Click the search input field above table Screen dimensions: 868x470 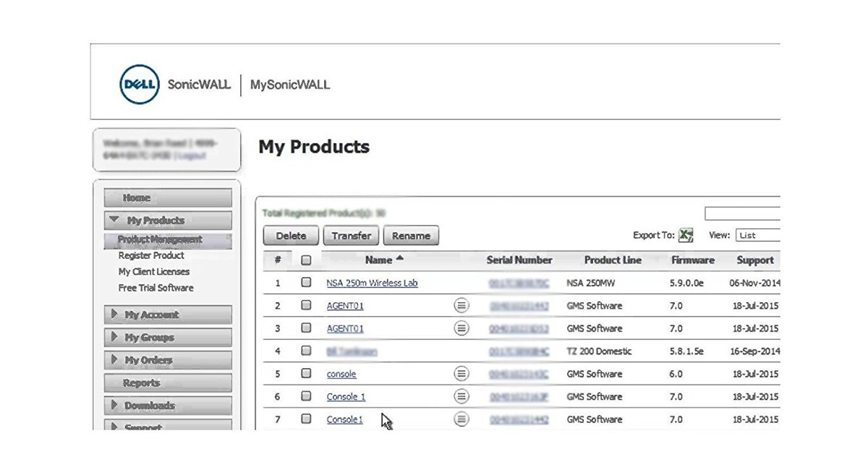742,214
